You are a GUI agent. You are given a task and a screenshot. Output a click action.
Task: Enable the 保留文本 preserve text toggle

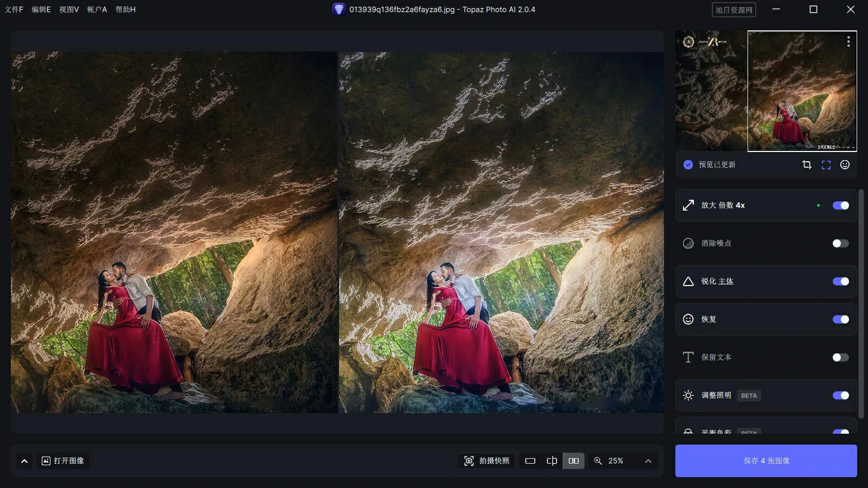click(x=840, y=357)
